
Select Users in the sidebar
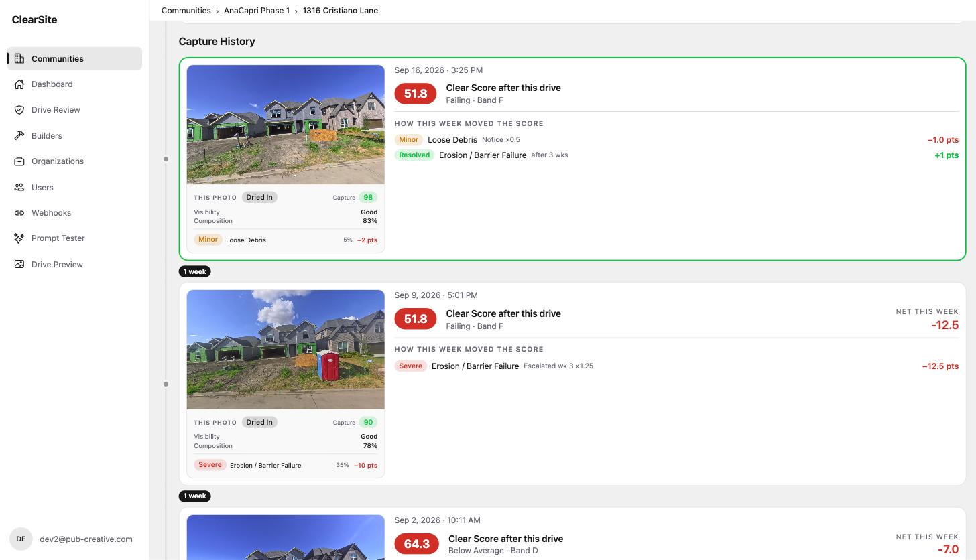pos(74,188)
